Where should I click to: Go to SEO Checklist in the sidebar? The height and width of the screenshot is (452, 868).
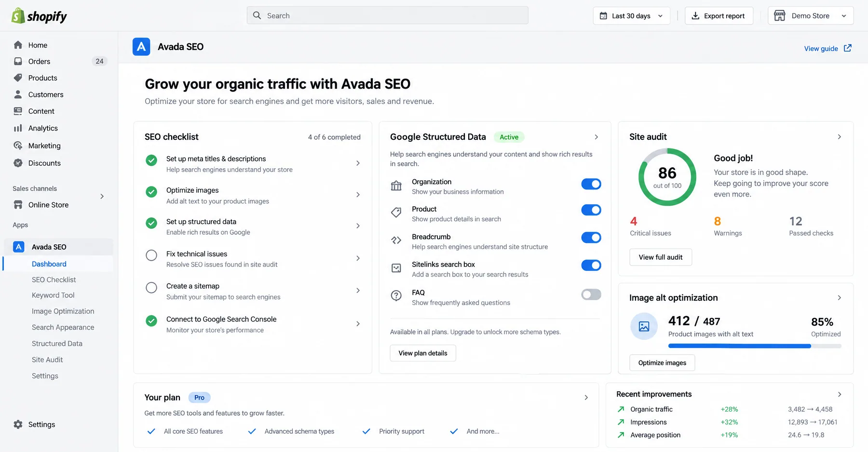tap(54, 280)
